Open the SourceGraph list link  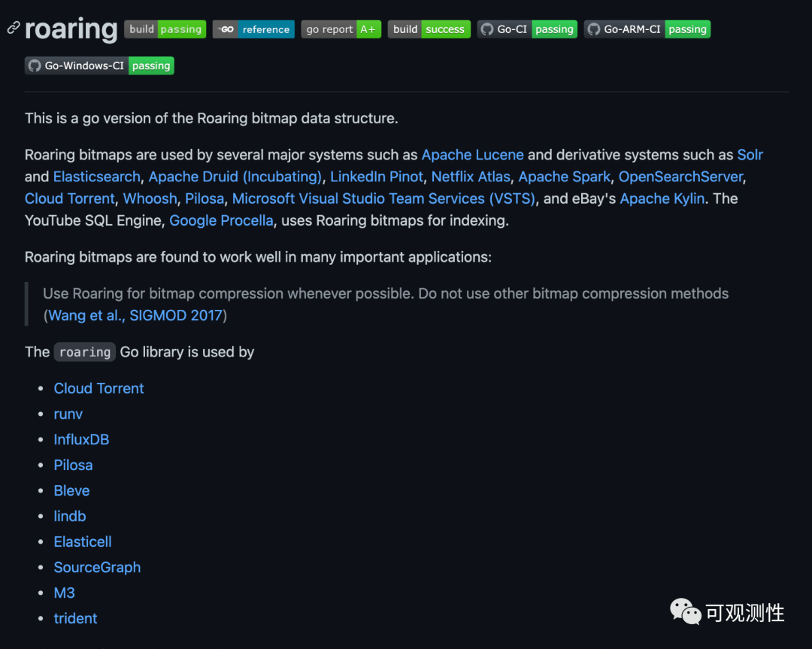pos(97,567)
